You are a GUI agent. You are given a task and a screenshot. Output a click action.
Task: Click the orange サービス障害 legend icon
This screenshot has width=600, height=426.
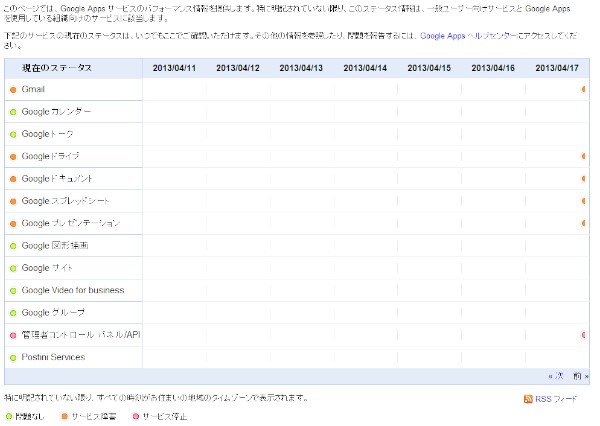pos(65,416)
